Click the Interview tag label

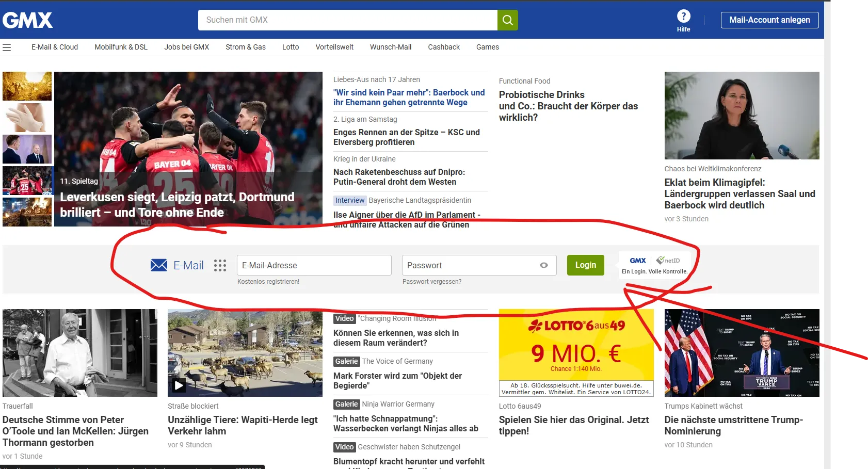(350, 201)
